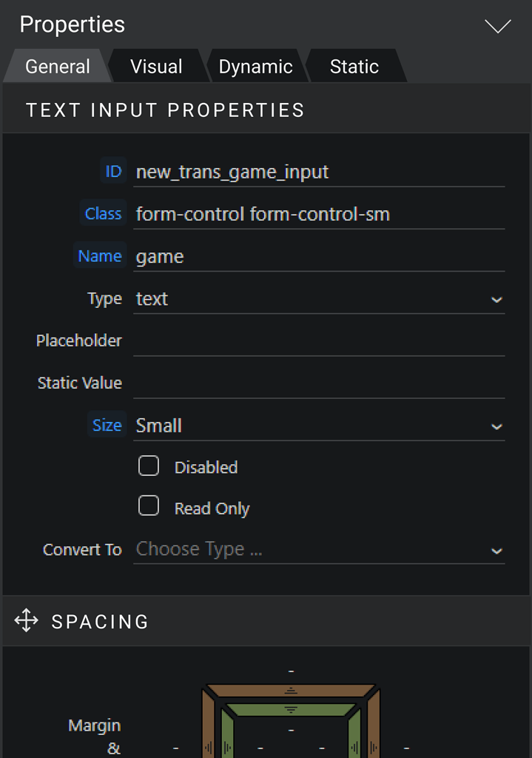Click the highlighted Class label badge
The width and height of the screenshot is (532, 758).
pos(103,213)
